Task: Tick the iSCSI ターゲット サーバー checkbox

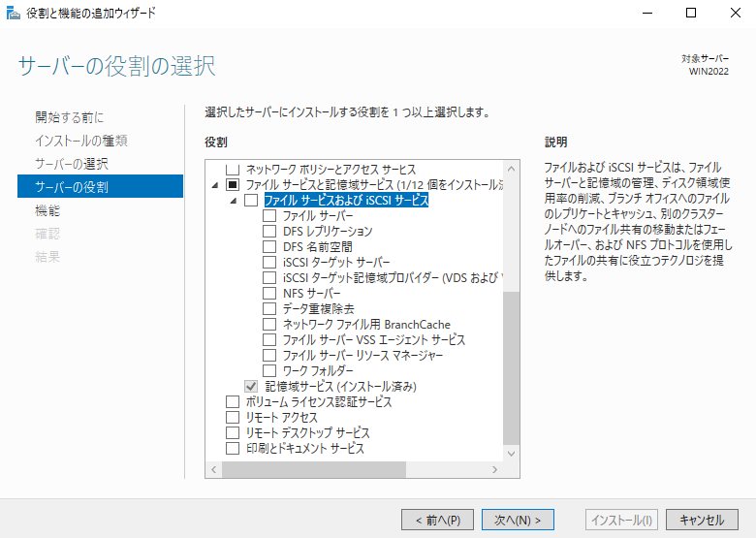Action: point(269,263)
